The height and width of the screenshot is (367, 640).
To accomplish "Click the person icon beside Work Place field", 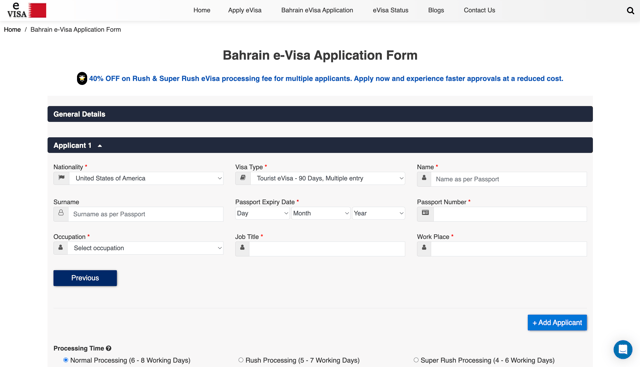I will pyautogui.click(x=424, y=248).
